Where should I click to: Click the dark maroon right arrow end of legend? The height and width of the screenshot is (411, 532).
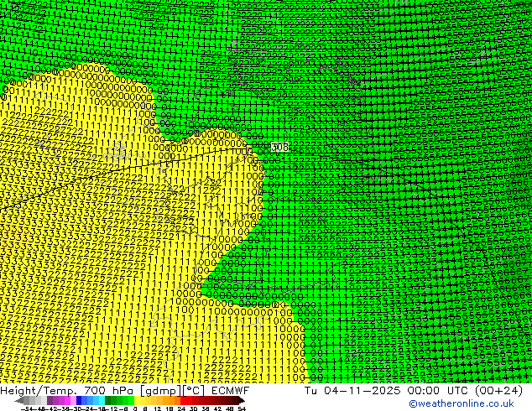(x=241, y=401)
